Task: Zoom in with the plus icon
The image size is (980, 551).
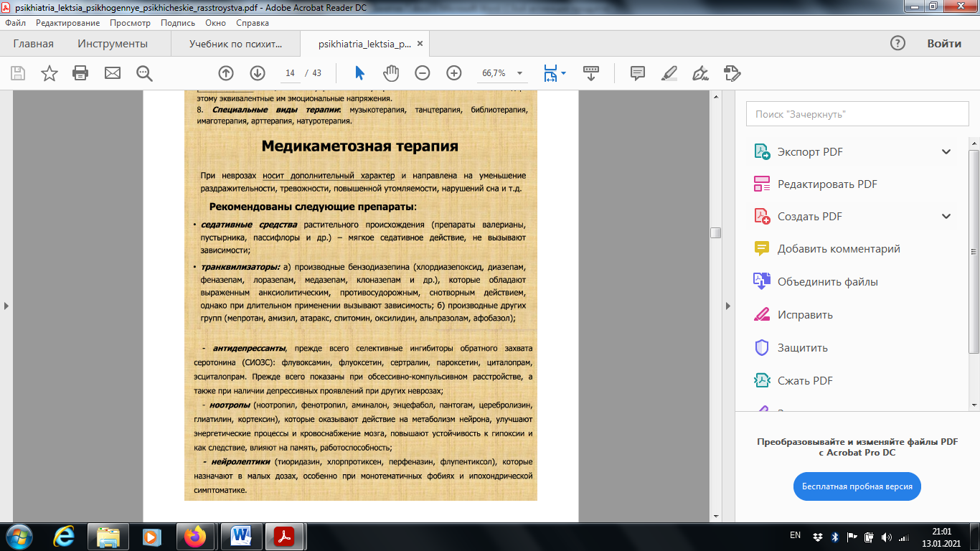Action: coord(454,73)
